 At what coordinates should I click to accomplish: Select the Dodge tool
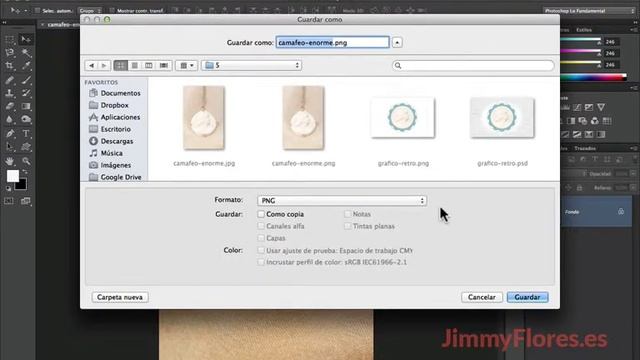tap(26, 120)
